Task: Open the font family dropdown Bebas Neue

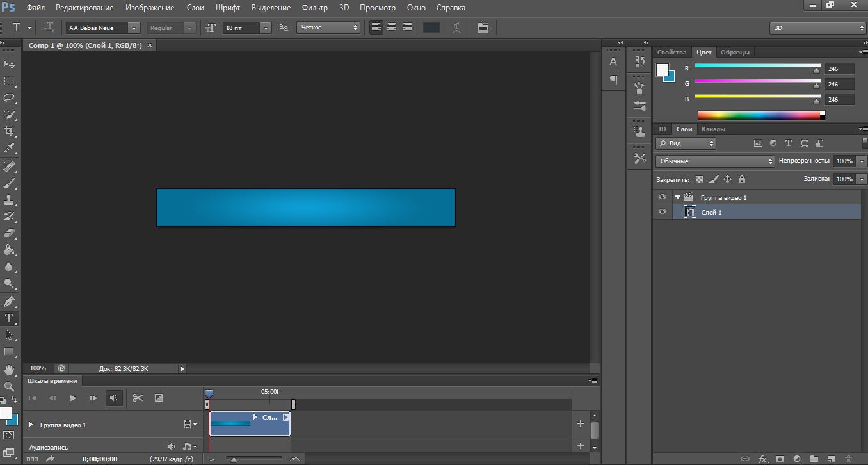Action: [134, 28]
